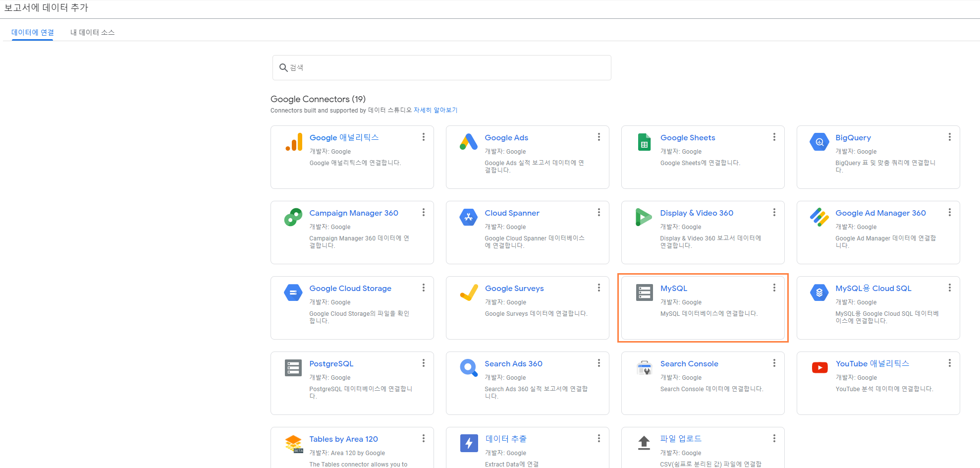
Task: Click the magnifier icon in search box
Action: pyautogui.click(x=283, y=67)
